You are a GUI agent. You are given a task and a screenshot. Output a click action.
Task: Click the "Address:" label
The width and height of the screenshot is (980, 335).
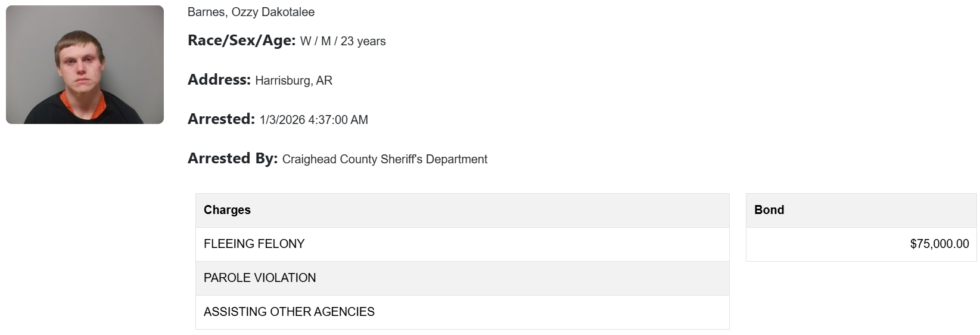219,80
